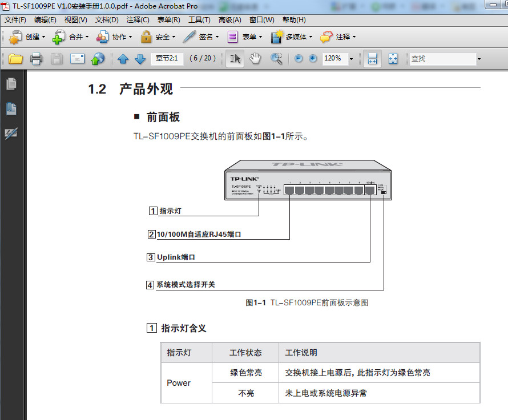This screenshot has width=508, height=420.
Task: Expand the 多媒体 dropdown arrow
Action: pos(311,37)
